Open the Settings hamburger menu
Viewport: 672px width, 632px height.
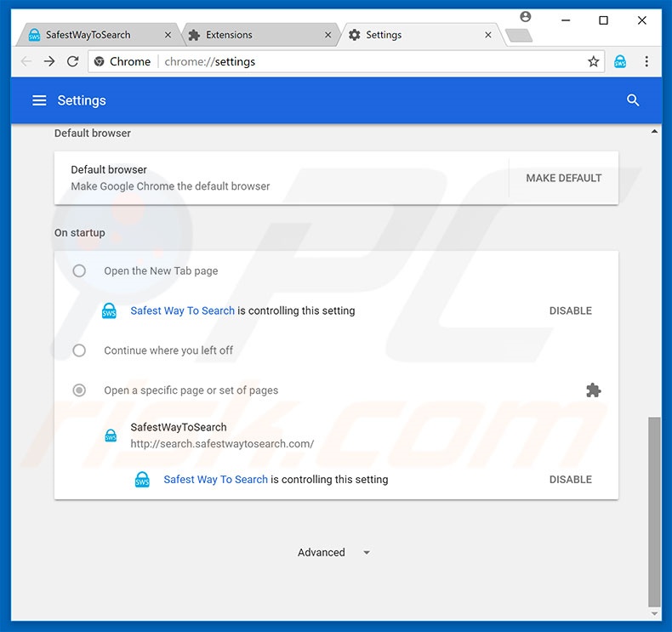(x=39, y=100)
